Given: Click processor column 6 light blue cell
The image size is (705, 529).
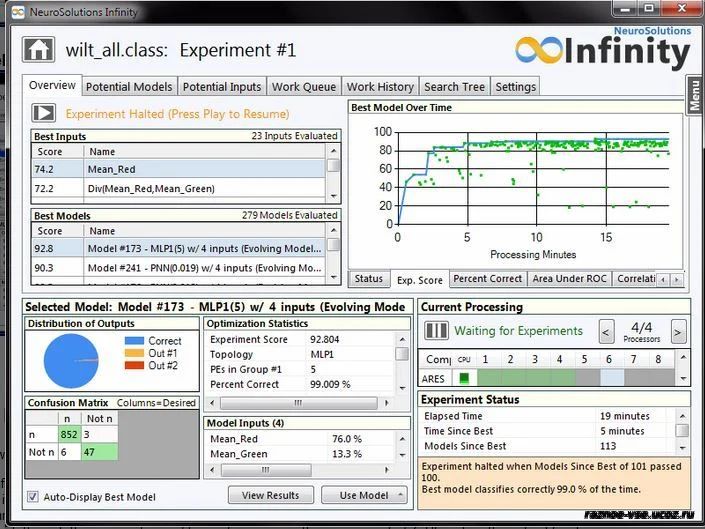Looking at the screenshot, I should (611, 378).
